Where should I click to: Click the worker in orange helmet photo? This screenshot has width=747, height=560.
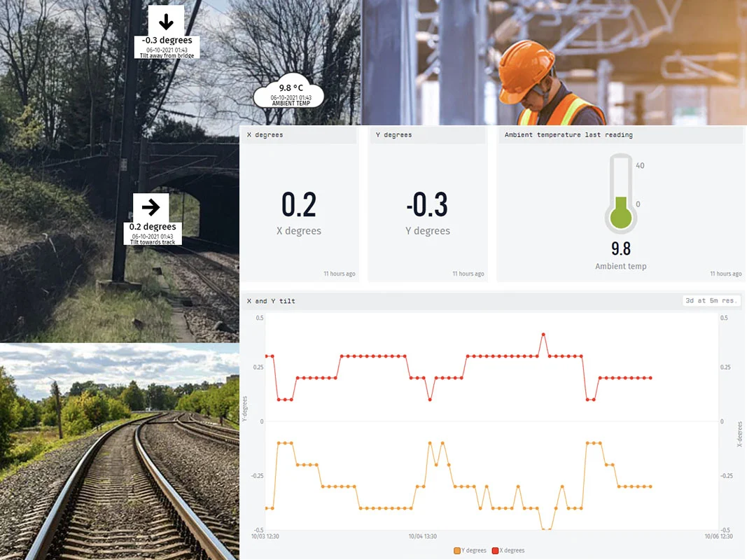(x=554, y=62)
